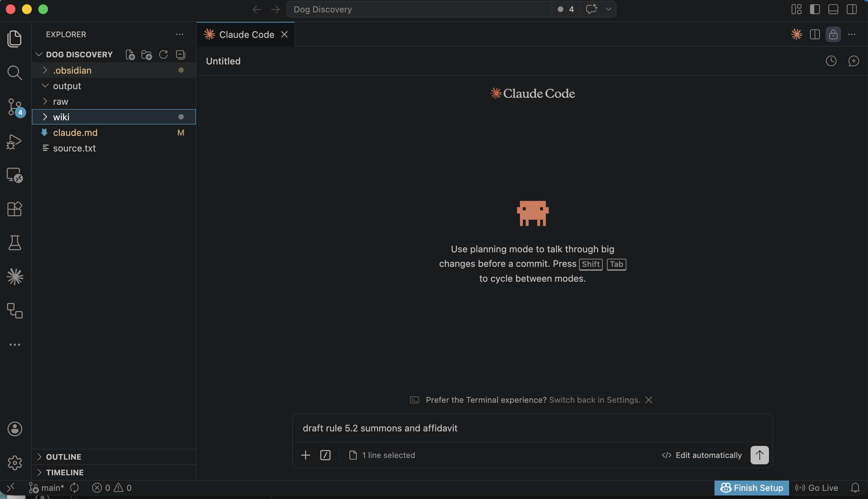Viewport: 868px width, 499px height.
Task: Click the Finish Setup button
Action: click(752, 488)
